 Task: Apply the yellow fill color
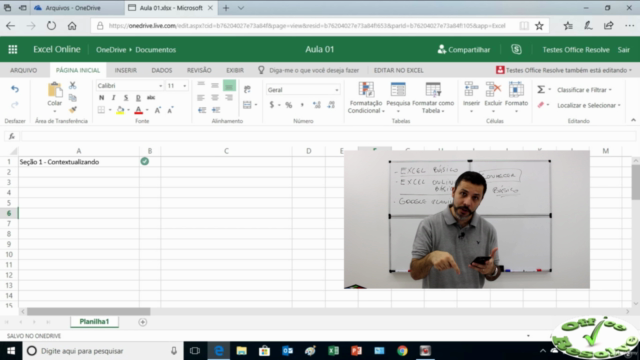[x=120, y=110]
